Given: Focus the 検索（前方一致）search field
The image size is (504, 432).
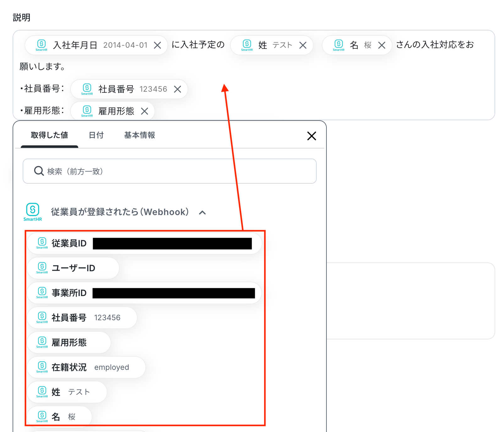Looking at the screenshot, I should pos(170,171).
